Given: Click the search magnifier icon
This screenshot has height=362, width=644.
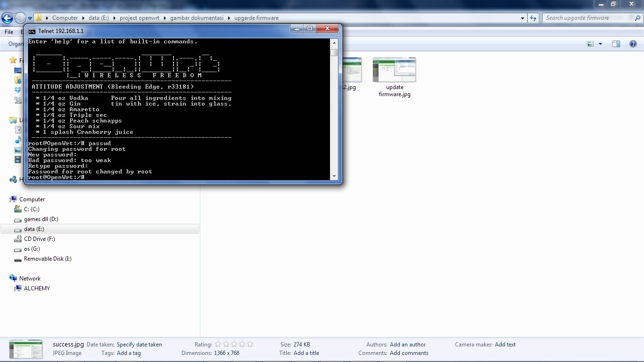Looking at the screenshot, I should pyautogui.click(x=637, y=18).
